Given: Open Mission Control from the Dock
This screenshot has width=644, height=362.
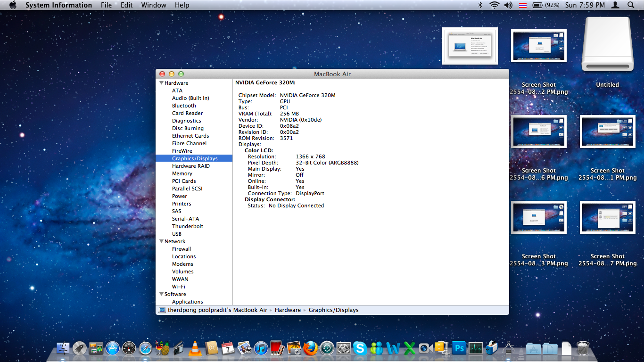Looking at the screenshot, I should (x=96, y=348).
